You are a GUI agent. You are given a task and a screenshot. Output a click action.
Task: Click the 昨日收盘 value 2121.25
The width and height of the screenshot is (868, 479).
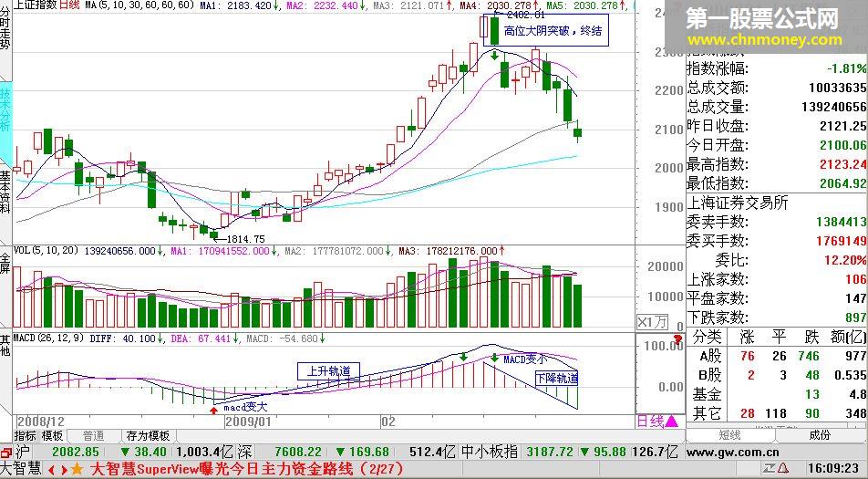pos(842,126)
